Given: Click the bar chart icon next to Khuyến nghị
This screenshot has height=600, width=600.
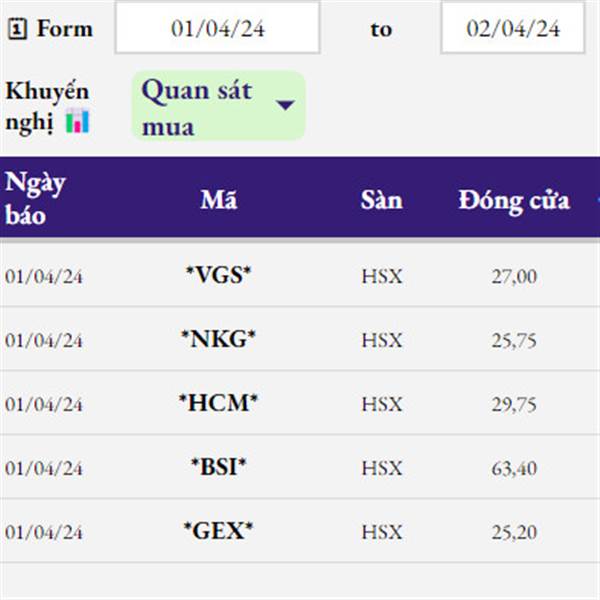Looking at the screenshot, I should 77,122.
